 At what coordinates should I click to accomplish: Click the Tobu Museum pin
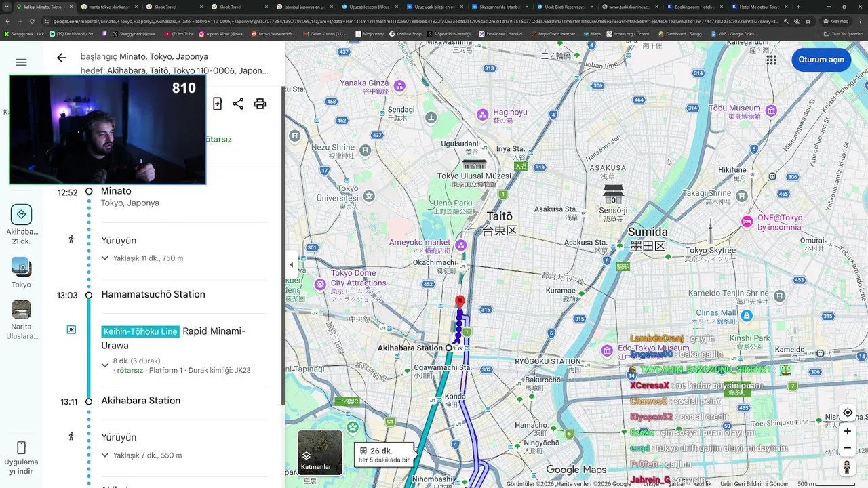click(x=771, y=110)
